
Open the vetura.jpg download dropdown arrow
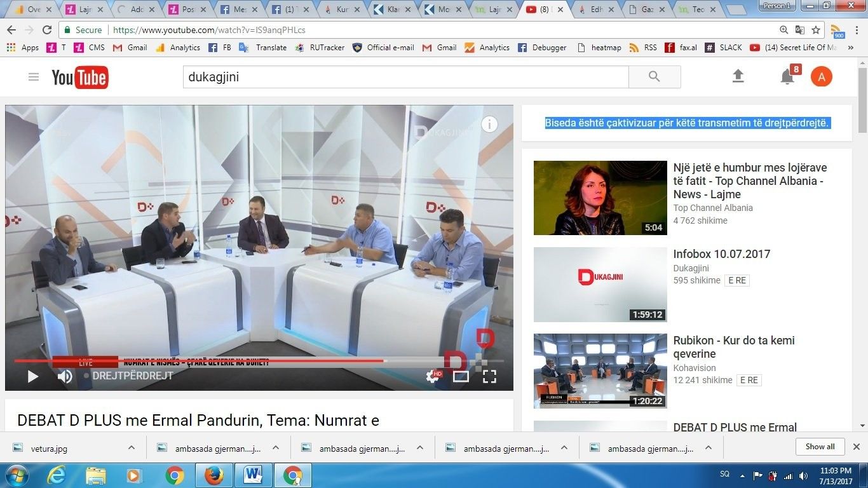pos(131,447)
